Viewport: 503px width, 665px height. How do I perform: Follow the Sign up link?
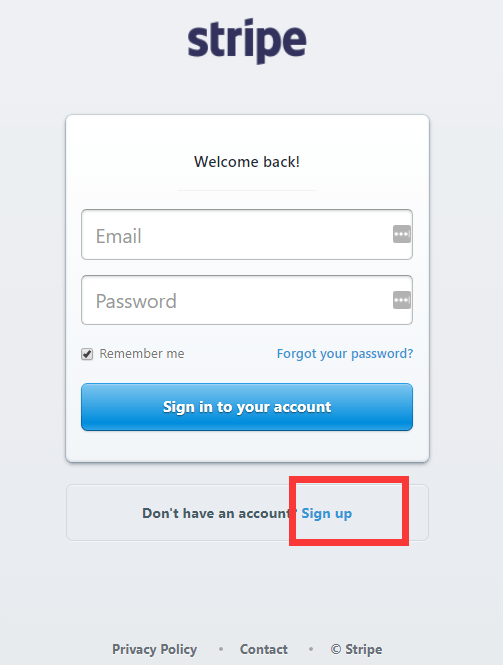[327, 513]
